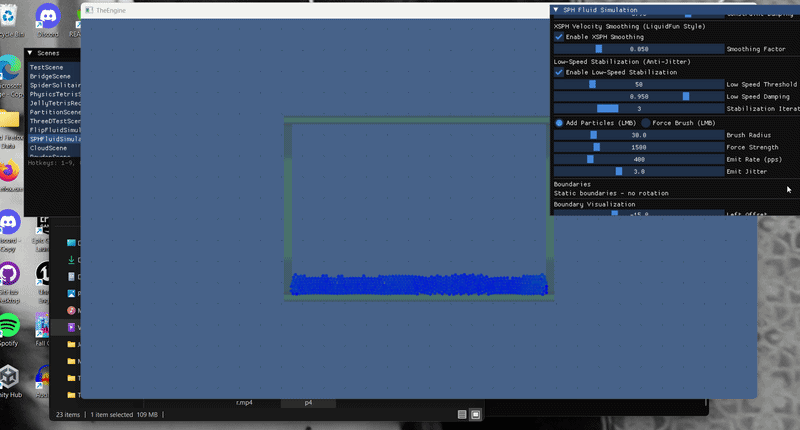Image resolution: width=800 pixels, height=430 pixels.
Task: Launch Firefox from the desktop
Action: point(9,171)
